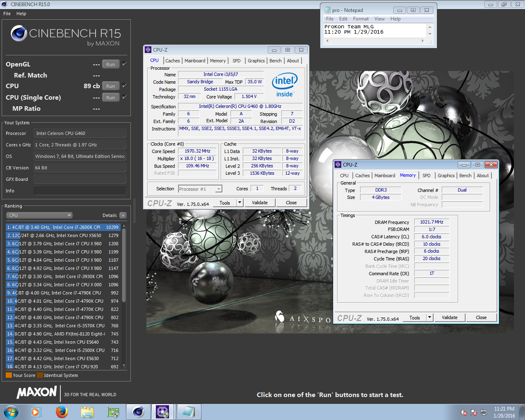The image size is (525, 420).
Task: Click the Ranking list vertical scrollbar
Action: tap(124, 296)
